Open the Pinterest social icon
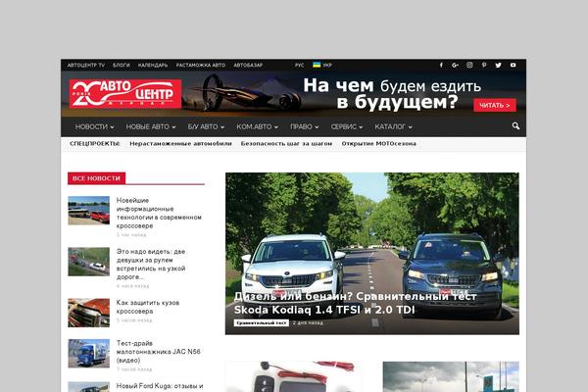Screen dimensions: 588x392 click(x=484, y=65)
